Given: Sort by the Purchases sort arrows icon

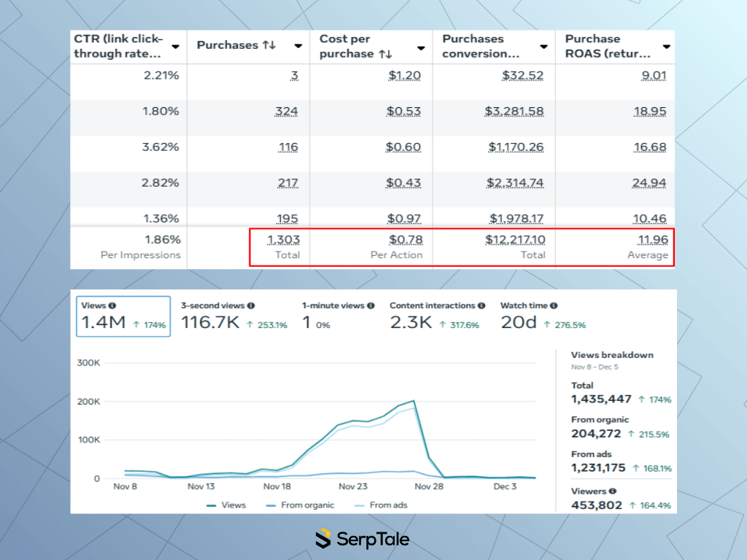Looking at the screenshot, I should 269,45.
